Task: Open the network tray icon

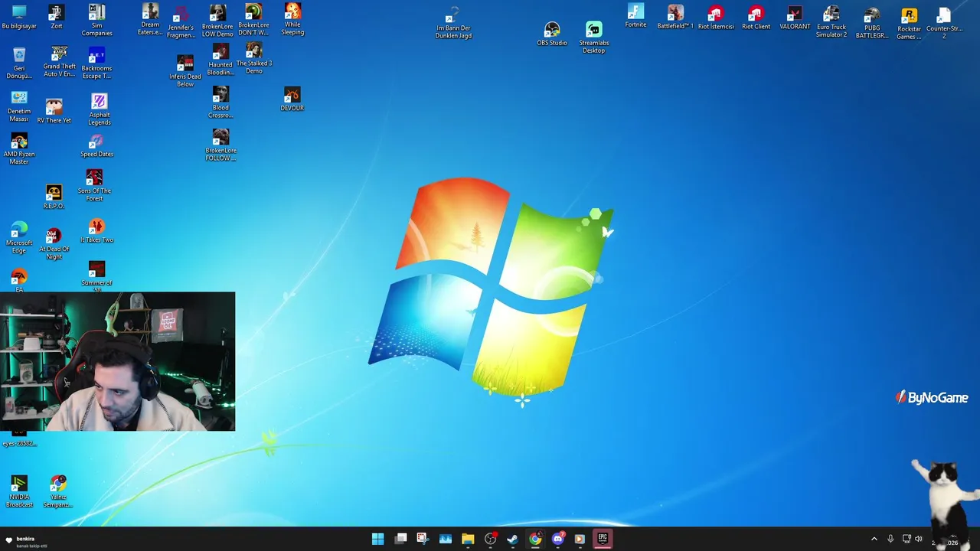Action: tap(906, 539)
